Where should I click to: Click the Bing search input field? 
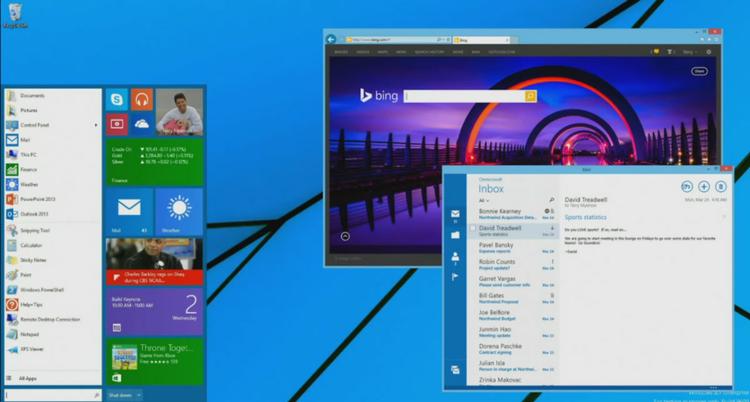464,96
